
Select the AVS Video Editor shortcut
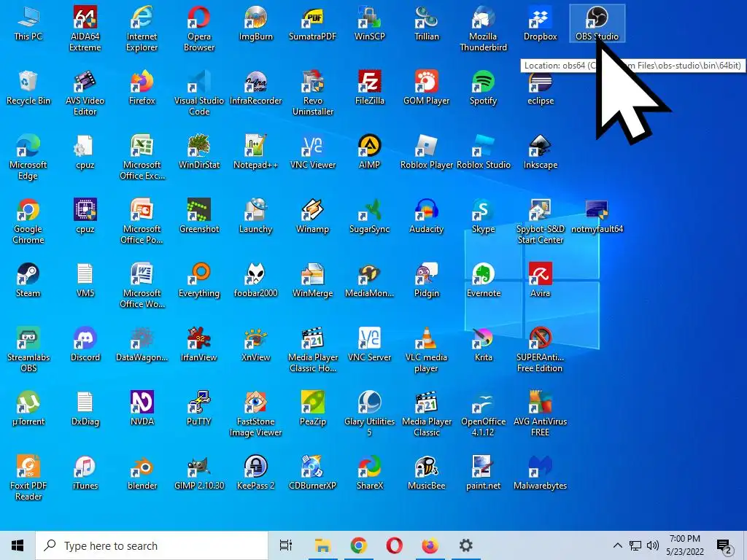(85, 93)
